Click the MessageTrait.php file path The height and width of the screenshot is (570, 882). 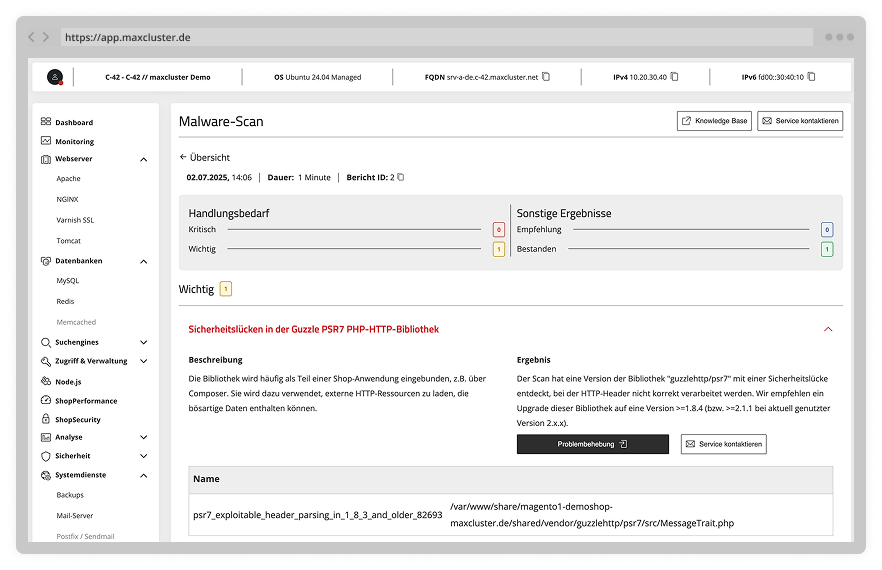click(x=592, y=515)
